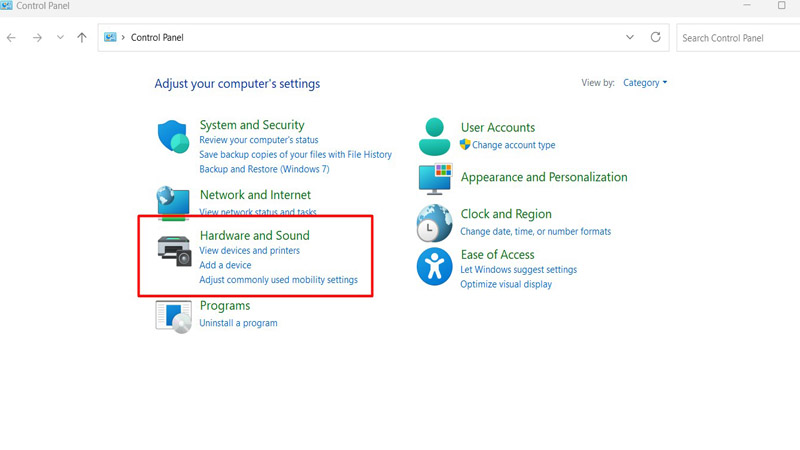Open Backup and Restore (Windows 7)
Screen dimensions: 800x450
tap(264, 169)
